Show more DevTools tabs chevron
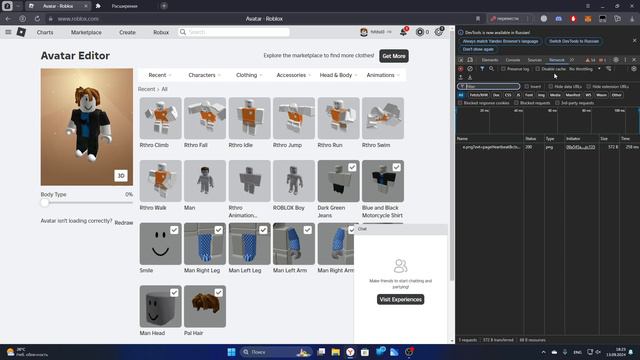Screen dimensions: 640x360 click(x=572, y=60)
